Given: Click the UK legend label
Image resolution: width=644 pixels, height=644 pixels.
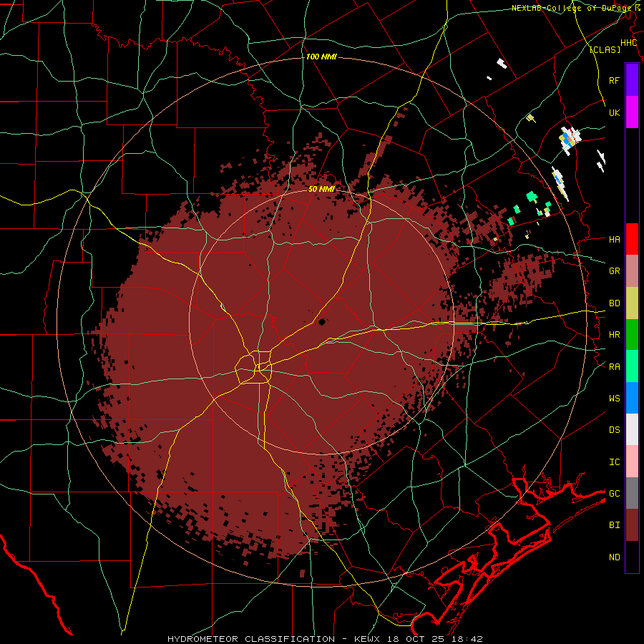Looking at the screenshot, I should click(x=614, y=112).
